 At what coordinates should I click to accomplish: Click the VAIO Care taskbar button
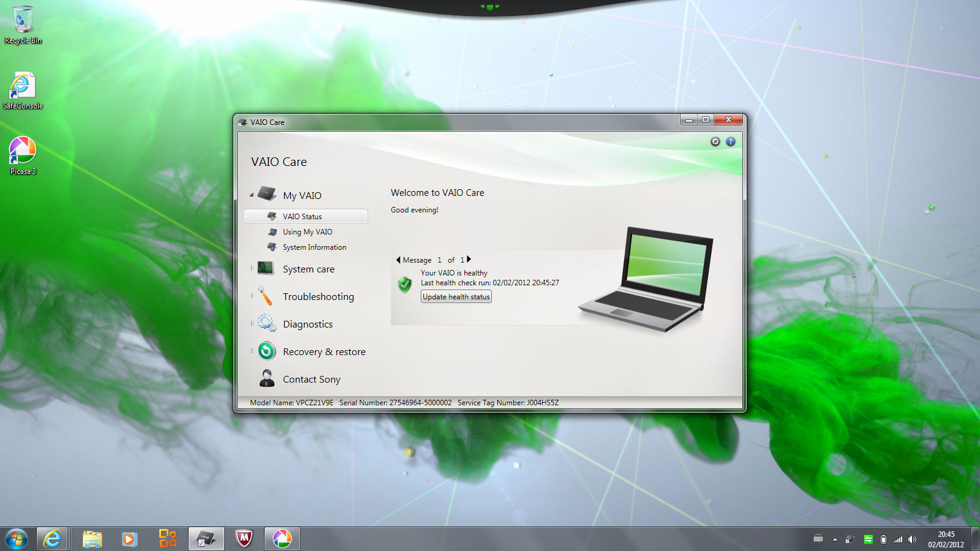(x=206, y=539)
